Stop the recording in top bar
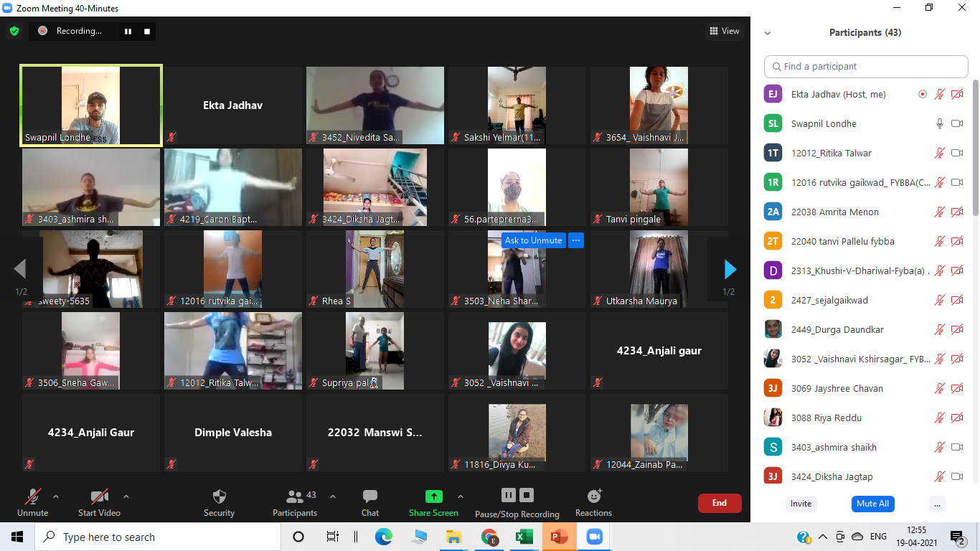The height and width of the screenshot is (551, 980). coord(147,31)
